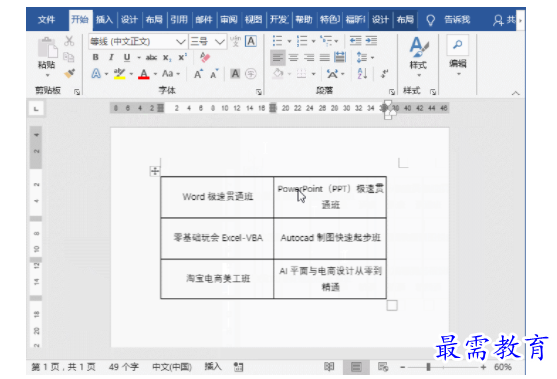This screenshot has width=557, height=379.
Task: Switch to the 引用 tab
Action: pyautogui.click(x=179, y=20)
